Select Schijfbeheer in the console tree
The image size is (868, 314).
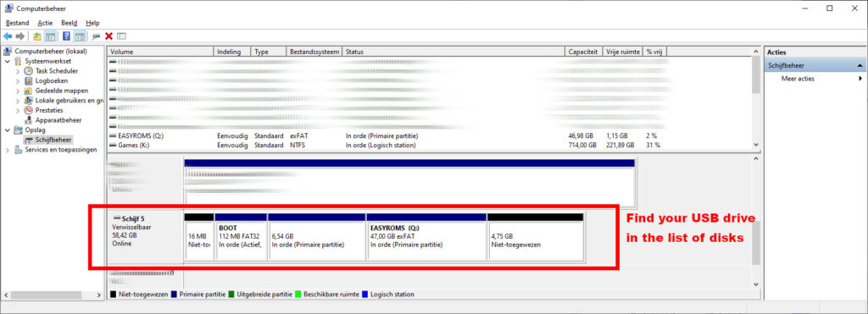coord(53,140)
